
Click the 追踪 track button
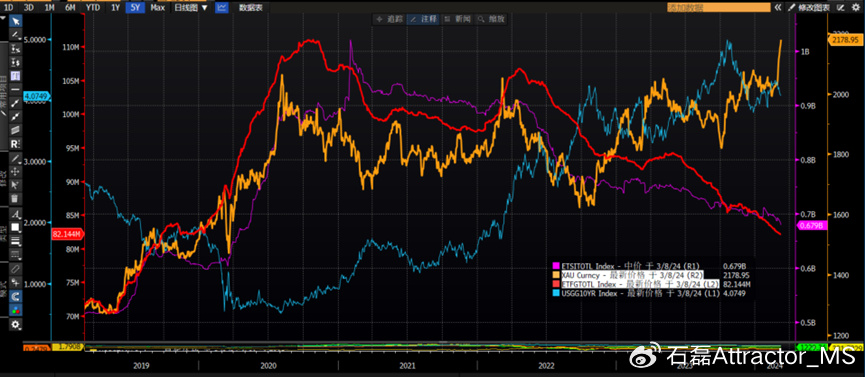pos(389,19)
